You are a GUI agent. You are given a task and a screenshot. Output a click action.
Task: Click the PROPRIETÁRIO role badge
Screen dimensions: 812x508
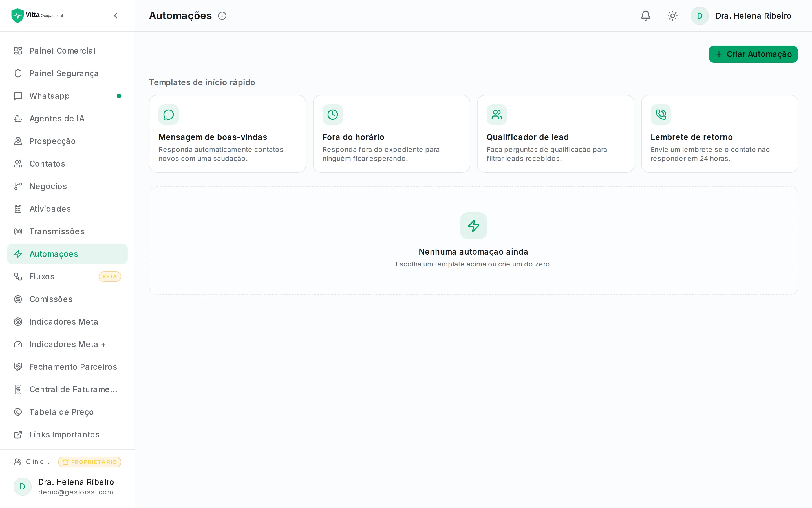(90, 462)
